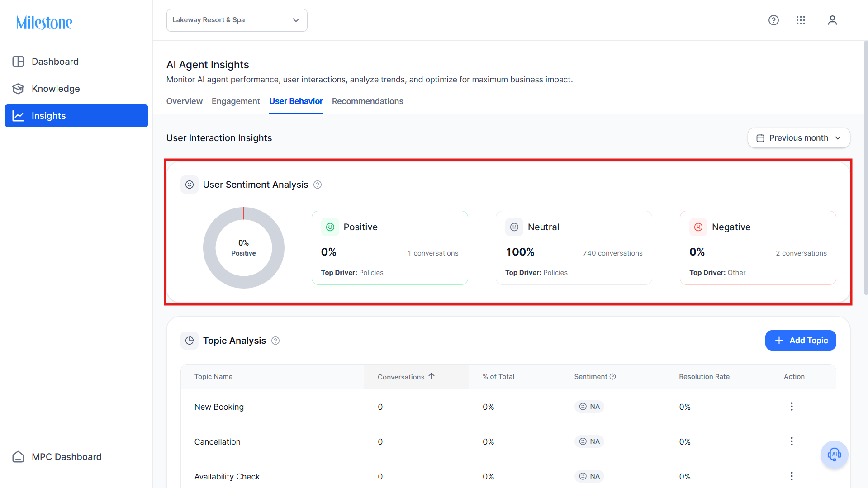
Task: Click the '740 conversations' count
Action: [x=612, y=253]
